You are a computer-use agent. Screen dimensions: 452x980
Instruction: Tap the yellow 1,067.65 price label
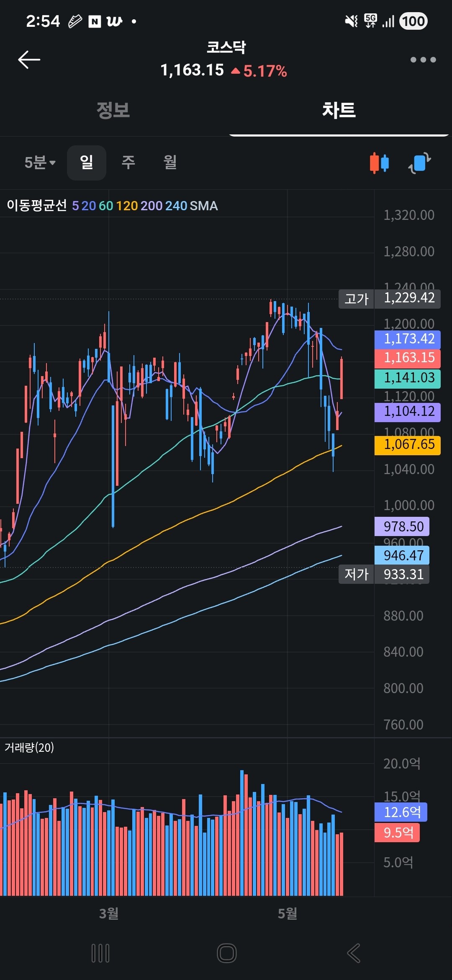408,444
